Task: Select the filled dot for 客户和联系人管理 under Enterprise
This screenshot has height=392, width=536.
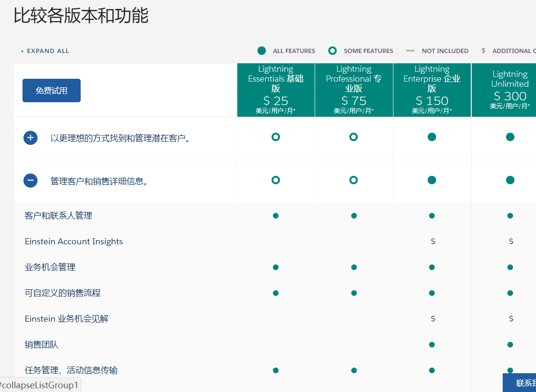Action: coord(432,216)
